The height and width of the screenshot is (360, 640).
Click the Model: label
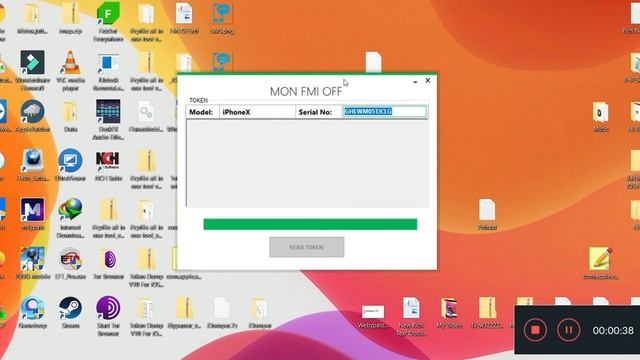[201, 112]
